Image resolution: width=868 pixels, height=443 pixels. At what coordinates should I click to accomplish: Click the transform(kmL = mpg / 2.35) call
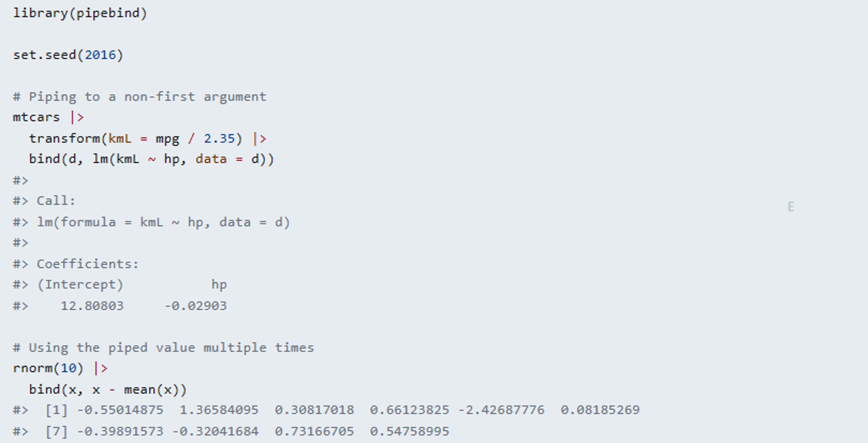[x=135, y=138]
